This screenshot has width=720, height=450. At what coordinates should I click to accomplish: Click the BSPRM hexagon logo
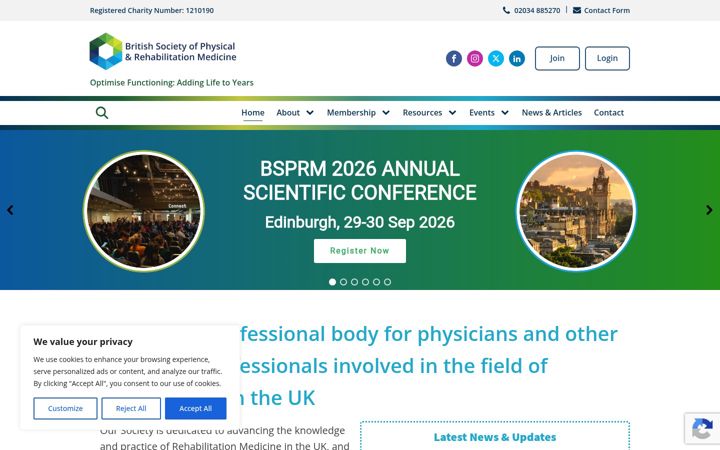[106, 51]
